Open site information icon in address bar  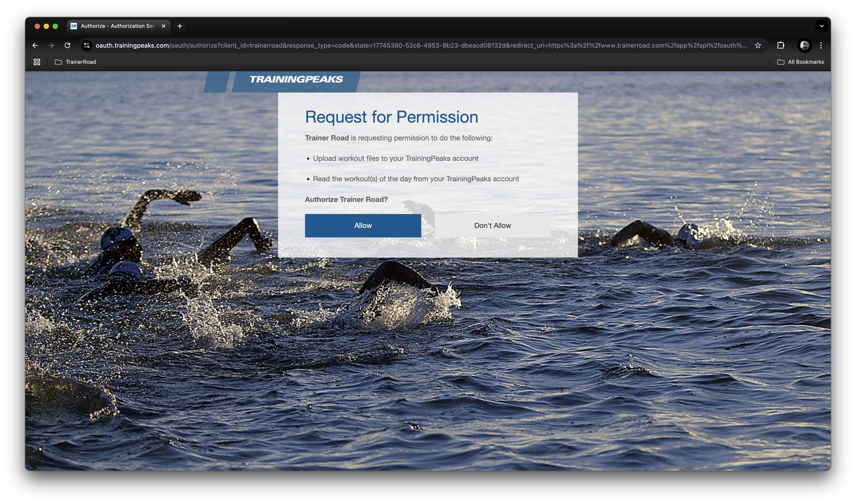click(87, 45)
